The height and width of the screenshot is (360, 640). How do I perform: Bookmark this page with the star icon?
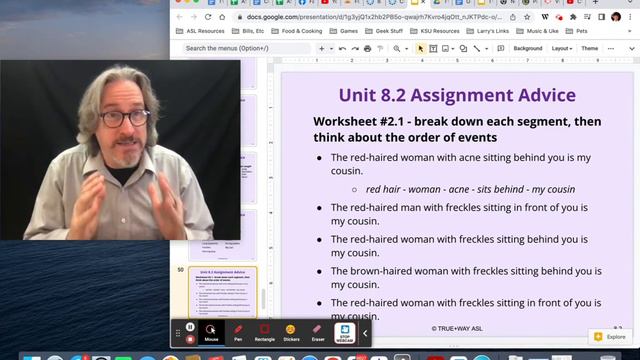pyautogui.click(x=527, y=17)
